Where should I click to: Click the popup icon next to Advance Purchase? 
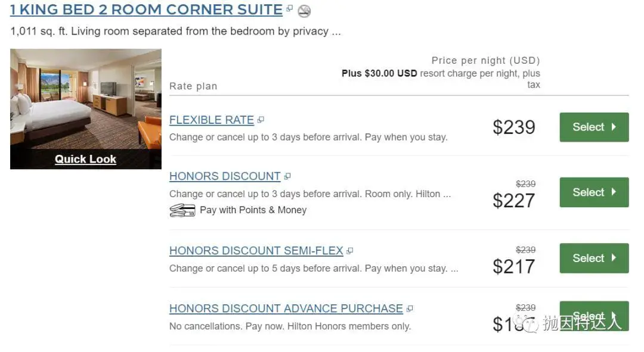(x=410, y=309)
